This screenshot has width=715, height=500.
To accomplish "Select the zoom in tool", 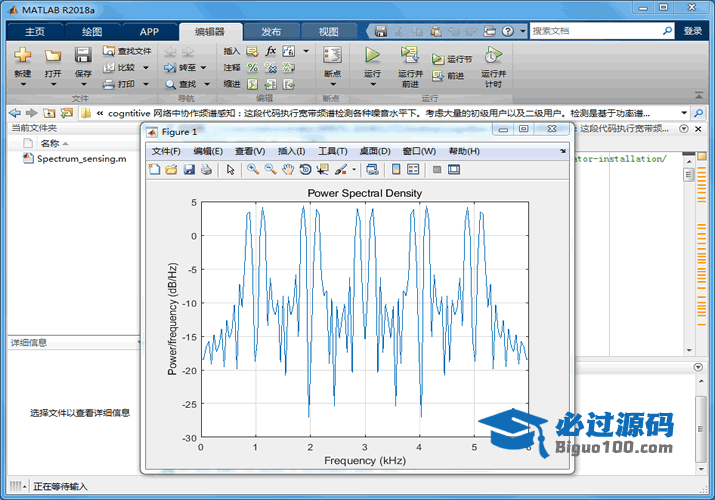I will [253, 170].
